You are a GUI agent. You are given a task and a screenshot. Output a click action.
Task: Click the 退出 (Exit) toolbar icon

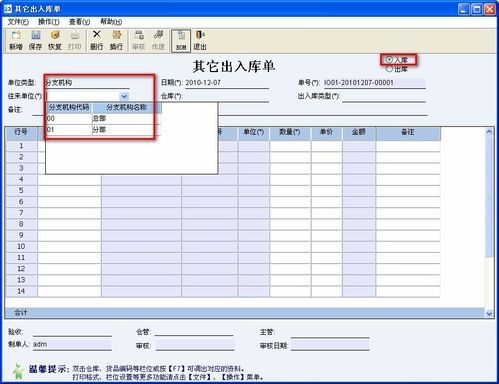click(x=200, y=40)
